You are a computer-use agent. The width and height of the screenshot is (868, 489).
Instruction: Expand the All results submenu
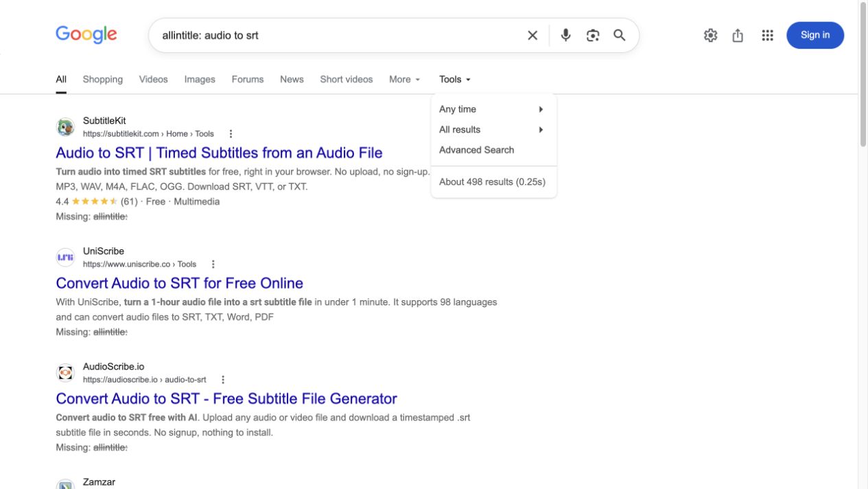click(493, 130)
